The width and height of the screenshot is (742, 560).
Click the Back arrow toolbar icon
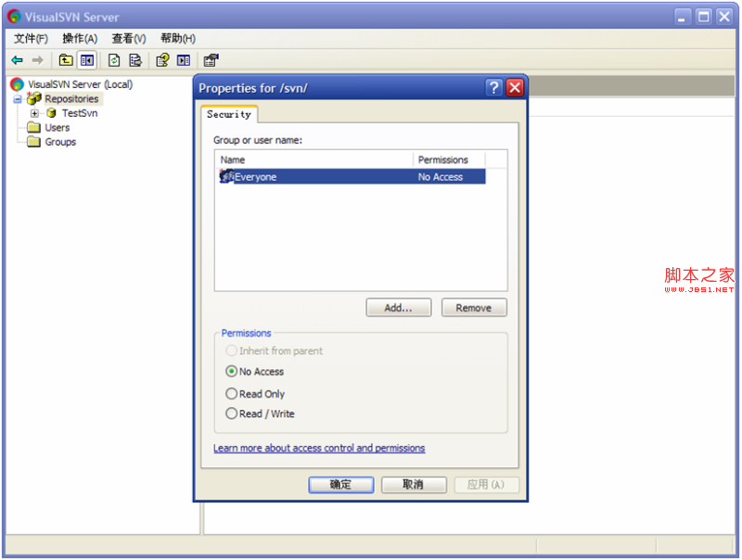[17, 60]
